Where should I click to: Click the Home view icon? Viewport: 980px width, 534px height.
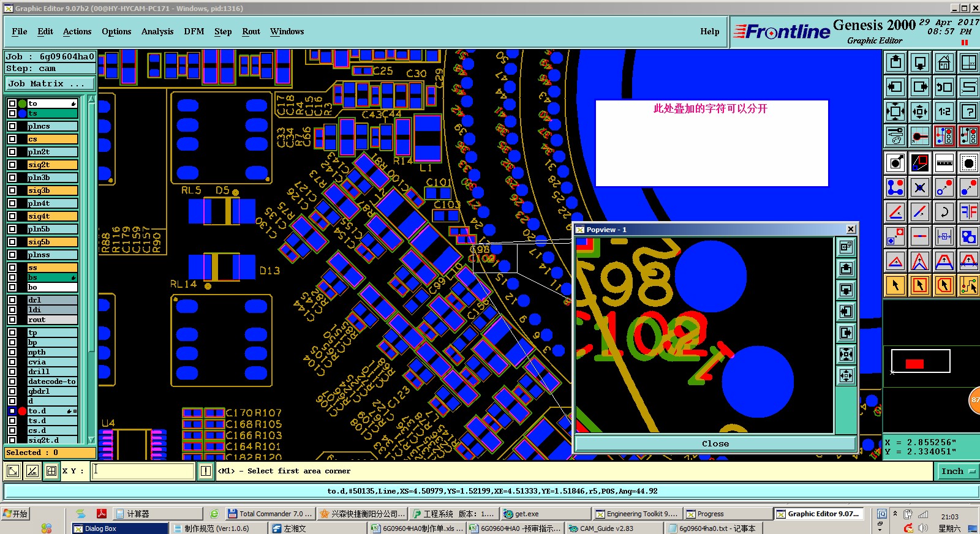944,62
